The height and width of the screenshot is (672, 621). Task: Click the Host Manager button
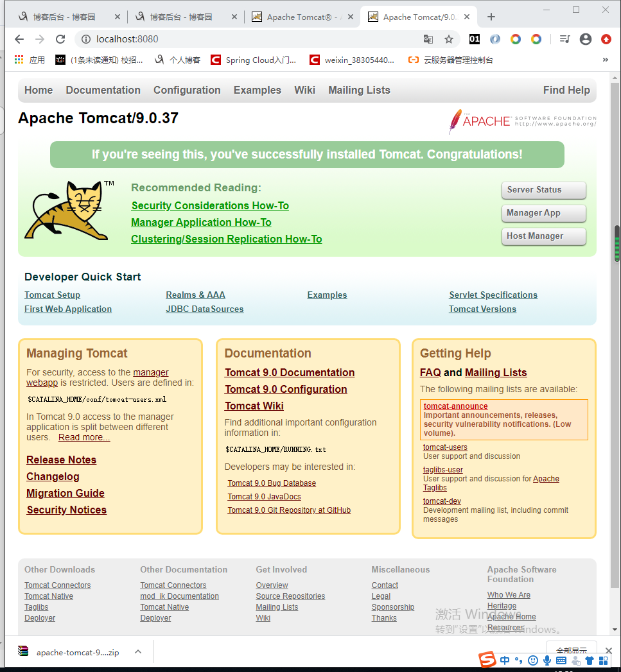click(543, 236)
